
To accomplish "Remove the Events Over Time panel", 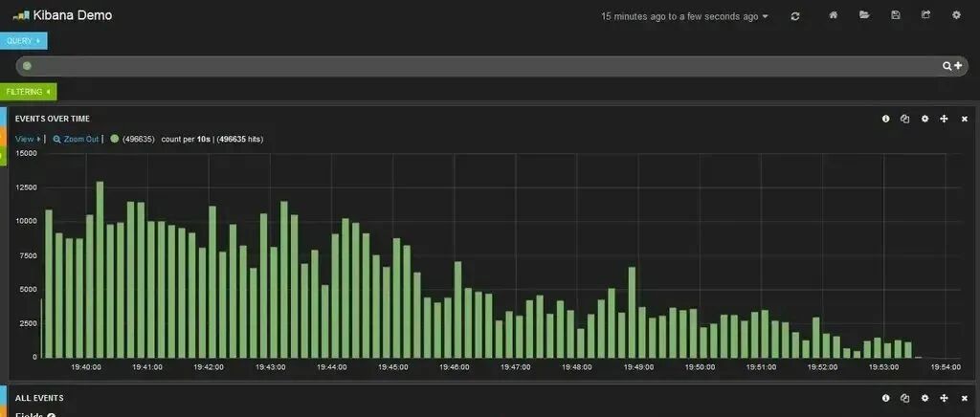I will coord(965,119).
